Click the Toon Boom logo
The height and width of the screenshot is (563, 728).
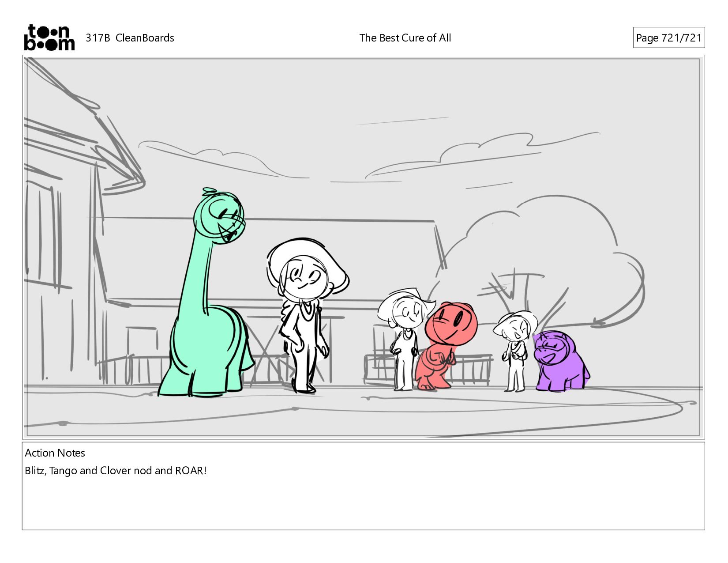click(x=49, y=38)
